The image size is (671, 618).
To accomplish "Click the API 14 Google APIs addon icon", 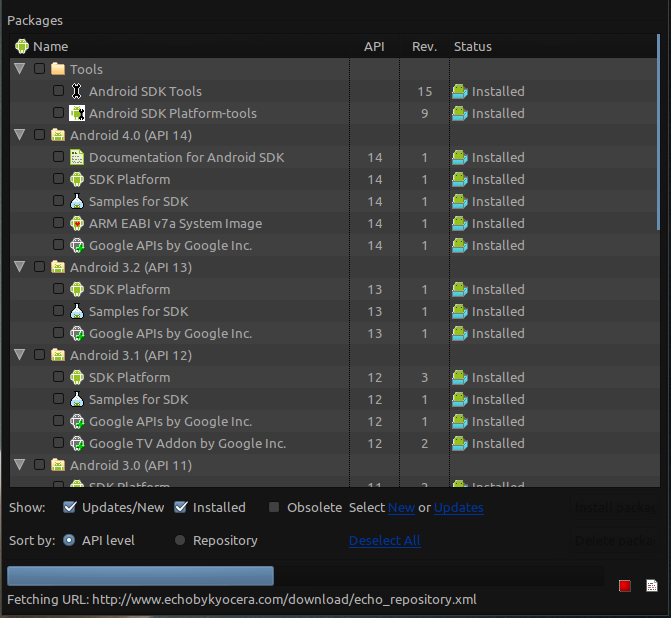I will (x=77, y=246).
